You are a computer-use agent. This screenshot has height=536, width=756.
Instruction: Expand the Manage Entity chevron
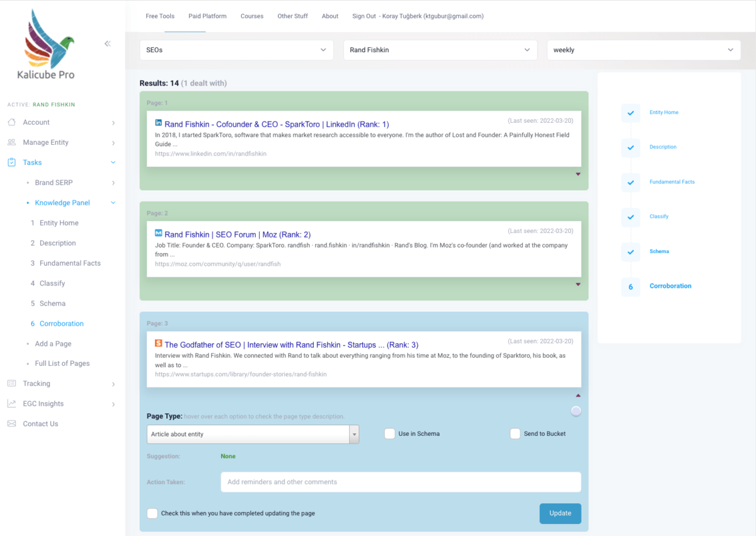[x=113, y=142]
